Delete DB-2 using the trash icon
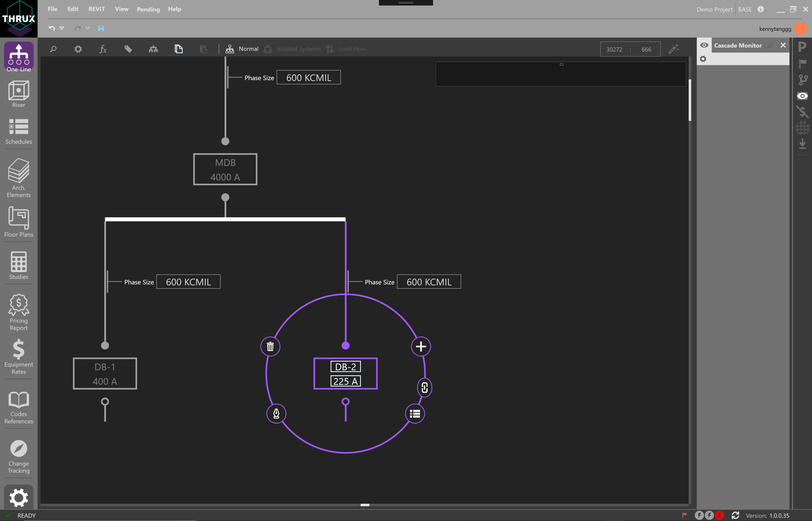The height and width of the screenshot is (521, 812). [270, 346]
